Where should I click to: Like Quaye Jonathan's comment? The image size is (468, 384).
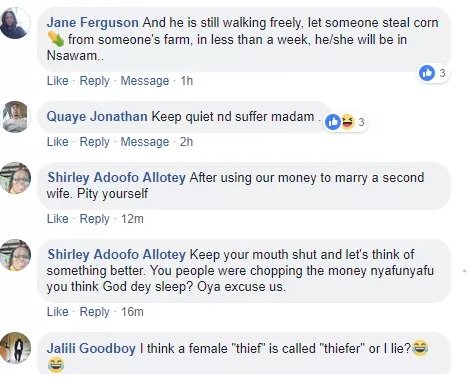tap(57, 142)
